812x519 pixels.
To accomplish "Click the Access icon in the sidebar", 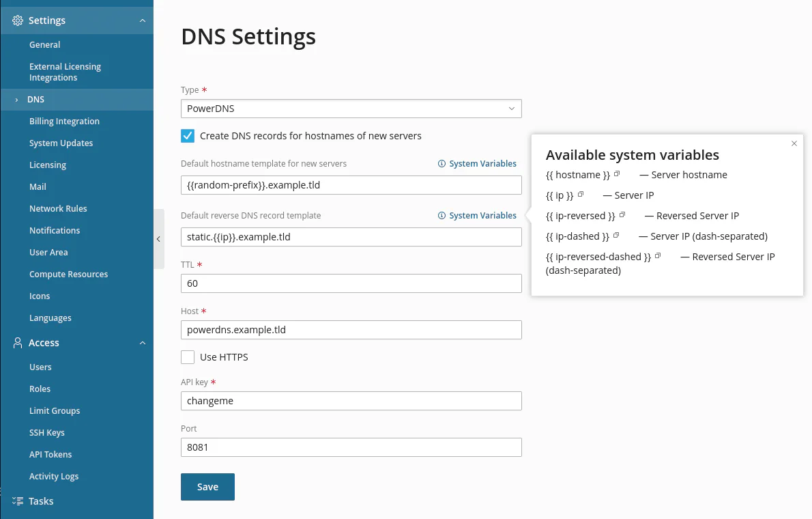I will click(x=15, y=343).
